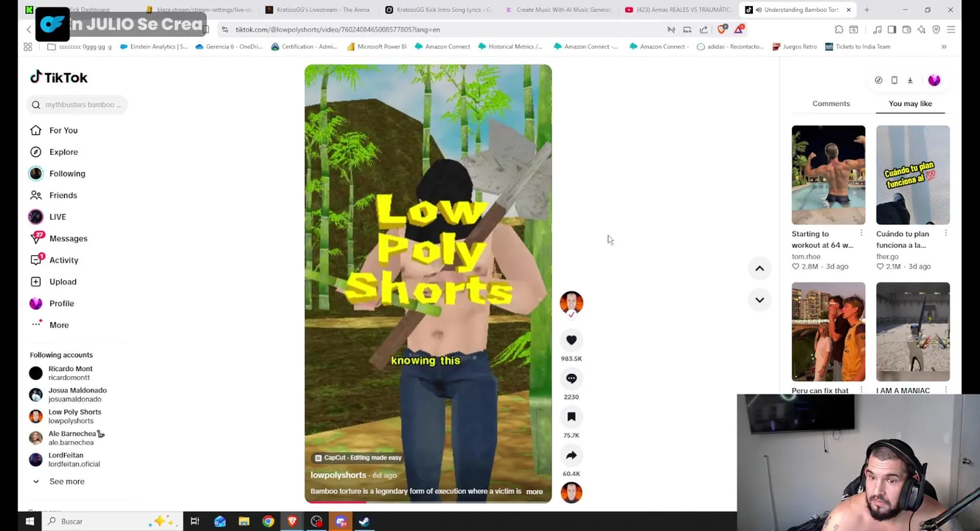Open the I AM A MANIAC thumbnail

tap(913, 332)
